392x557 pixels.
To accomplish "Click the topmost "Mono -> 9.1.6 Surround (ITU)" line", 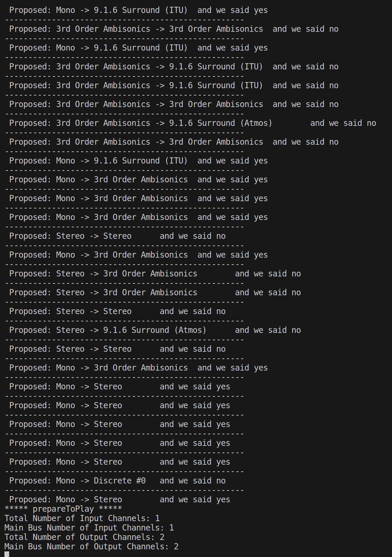I will pos(122,10).
